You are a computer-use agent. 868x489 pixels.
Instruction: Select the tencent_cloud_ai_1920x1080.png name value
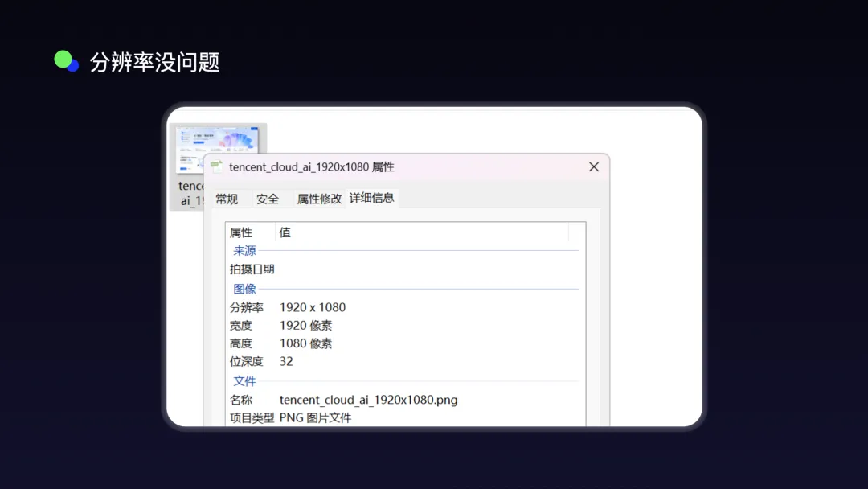(368, 400)
